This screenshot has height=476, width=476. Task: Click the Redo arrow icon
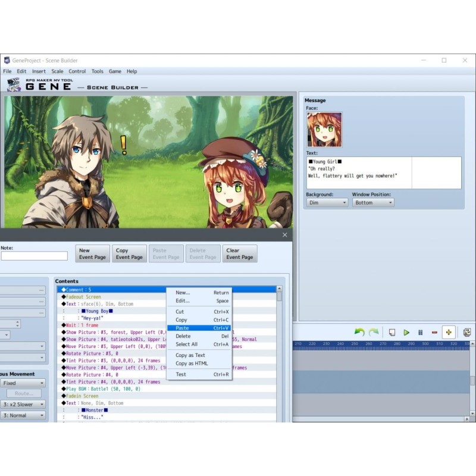tap(374, 332)
